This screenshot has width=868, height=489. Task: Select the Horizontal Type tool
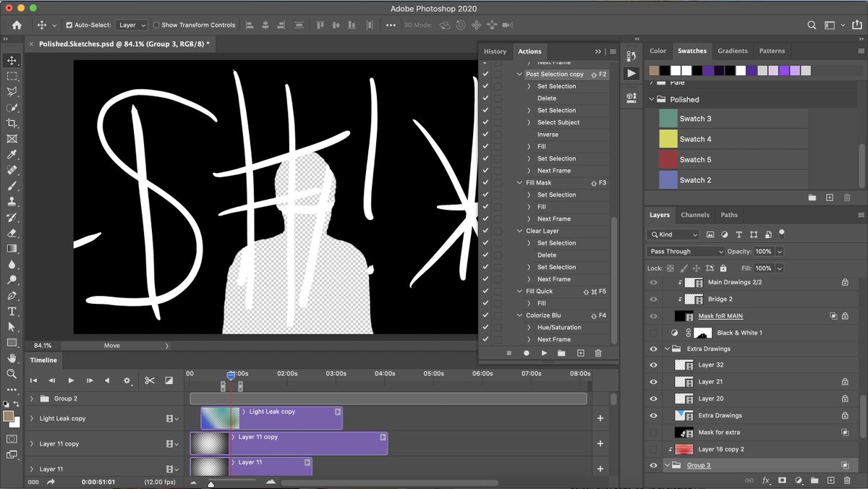click(12, 312)
